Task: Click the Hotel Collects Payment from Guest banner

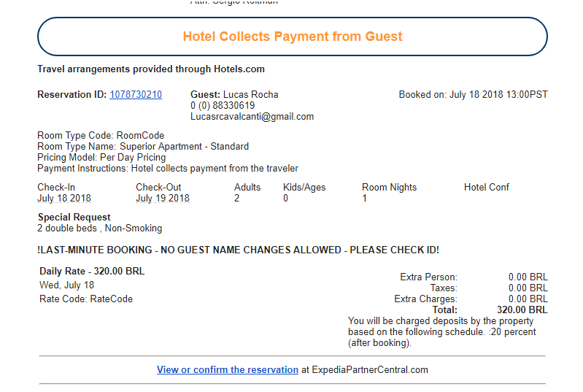Action: (x=292, y=36)
